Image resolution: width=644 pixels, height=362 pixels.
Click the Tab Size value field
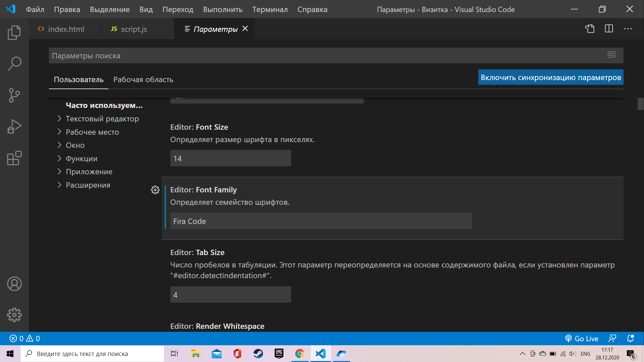230,295
